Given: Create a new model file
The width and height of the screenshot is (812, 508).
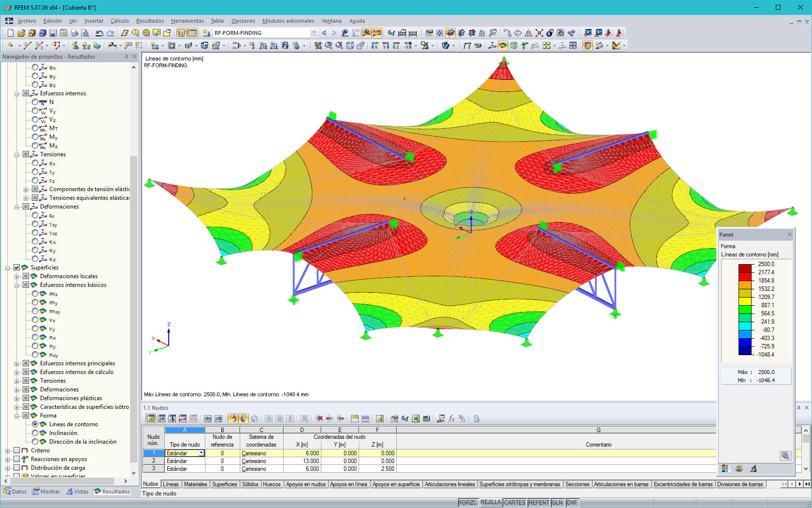Looking at the screenshot, I should click(11, 33).
